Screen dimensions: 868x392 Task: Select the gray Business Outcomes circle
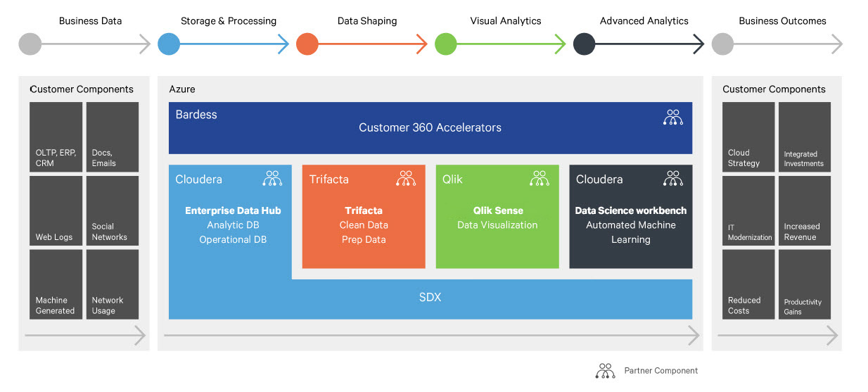point(723,44)
